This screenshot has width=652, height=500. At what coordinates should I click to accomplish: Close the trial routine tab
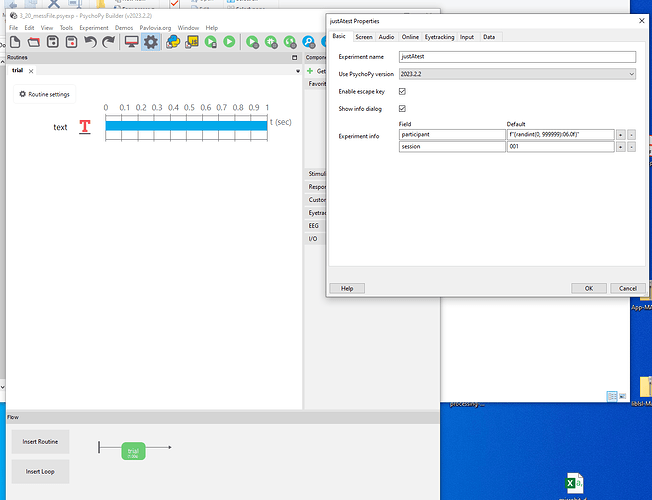tap(31, 71)
